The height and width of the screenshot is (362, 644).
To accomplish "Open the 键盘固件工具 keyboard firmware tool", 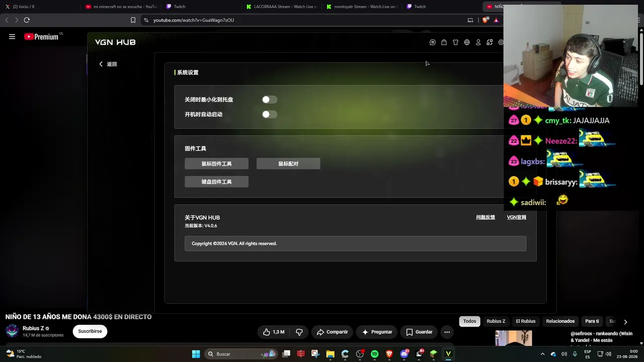I will pyautogui.click(x=216, y=182).
